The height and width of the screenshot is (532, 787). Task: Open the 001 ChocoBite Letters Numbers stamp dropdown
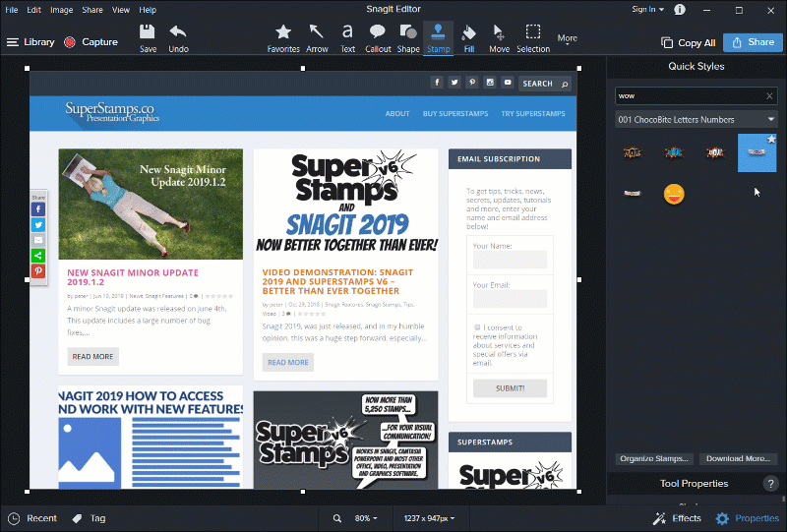point(696,119)
